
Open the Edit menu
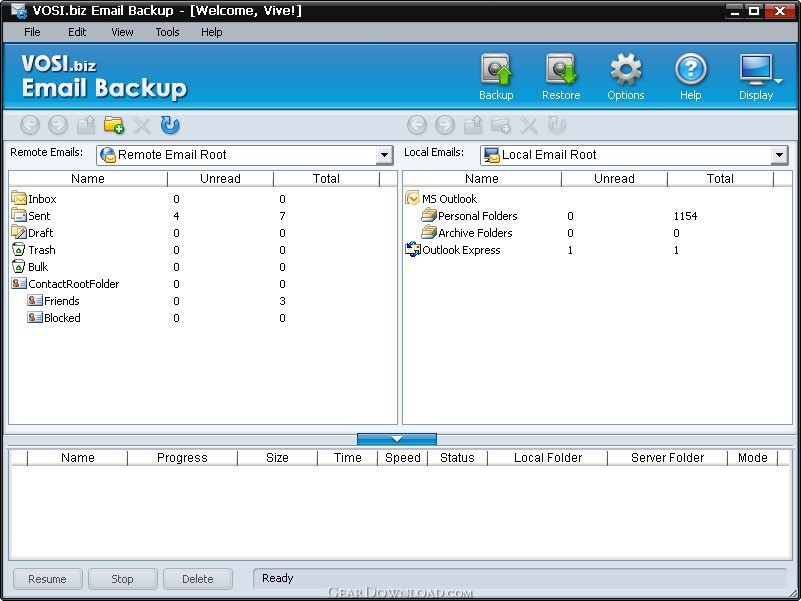coord(77,32)
